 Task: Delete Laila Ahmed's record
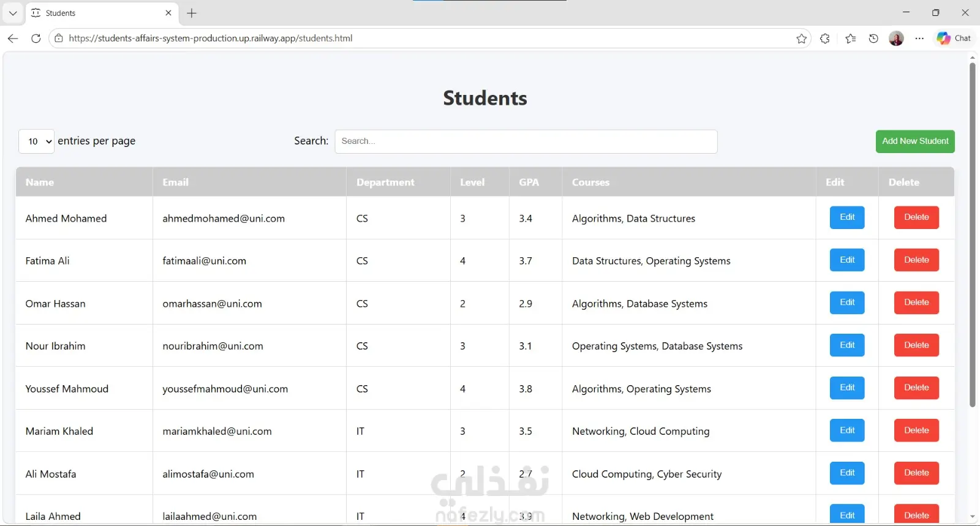pos(916,514)
